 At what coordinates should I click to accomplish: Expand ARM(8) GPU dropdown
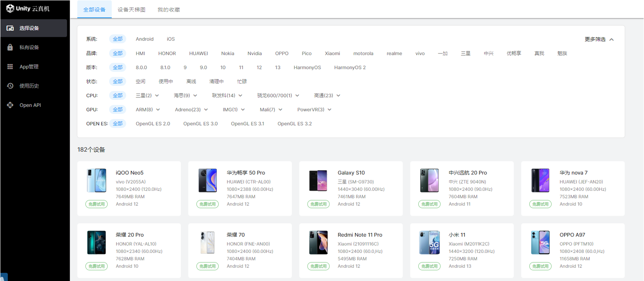(148, 110)
